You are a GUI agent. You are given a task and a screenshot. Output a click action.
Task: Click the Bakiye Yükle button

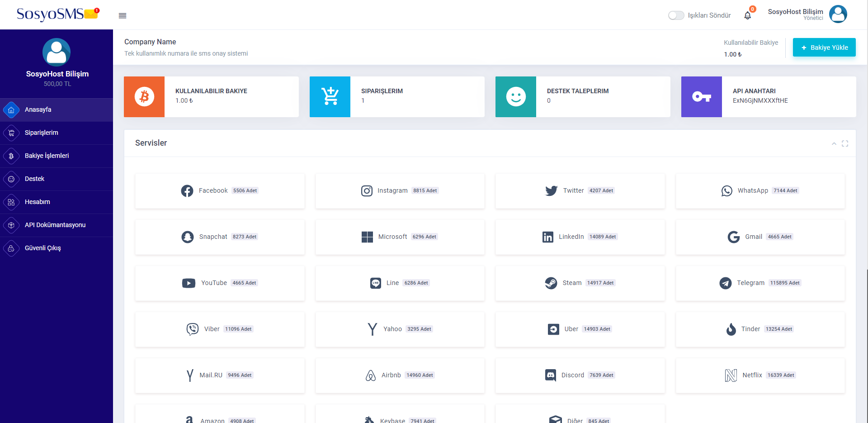coord(824,48)
